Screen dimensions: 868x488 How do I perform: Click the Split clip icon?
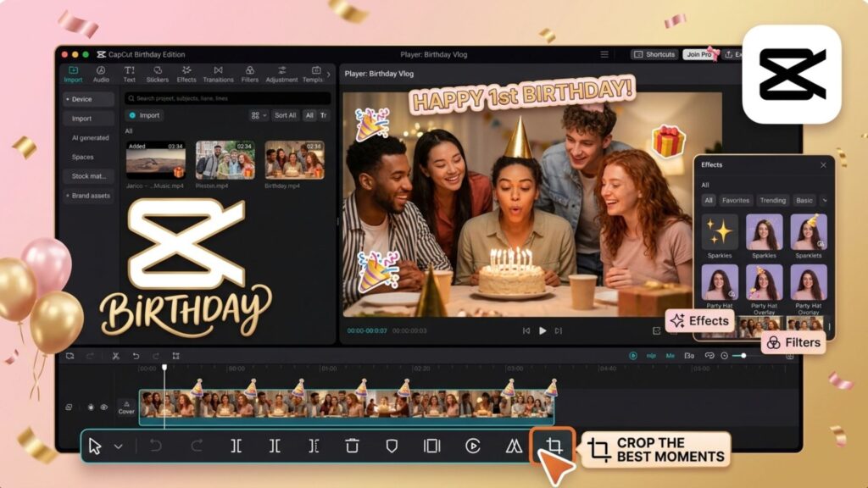click(x=236, y=446)
